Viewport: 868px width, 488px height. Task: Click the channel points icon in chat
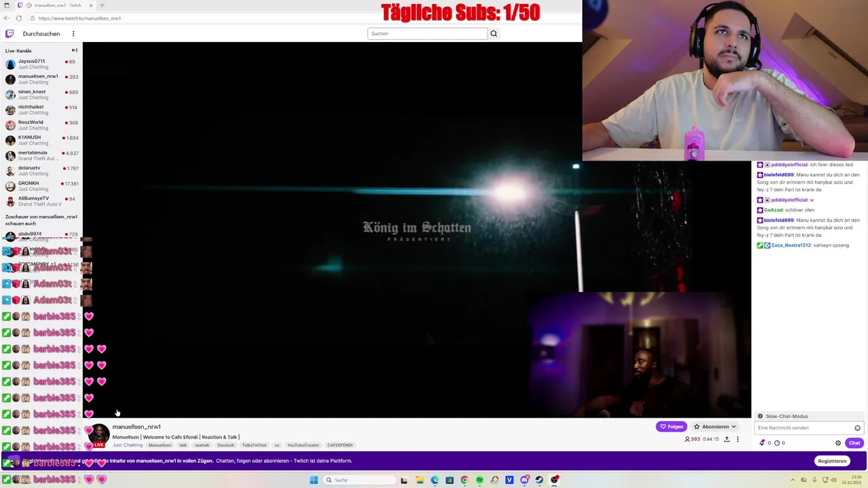777,443
